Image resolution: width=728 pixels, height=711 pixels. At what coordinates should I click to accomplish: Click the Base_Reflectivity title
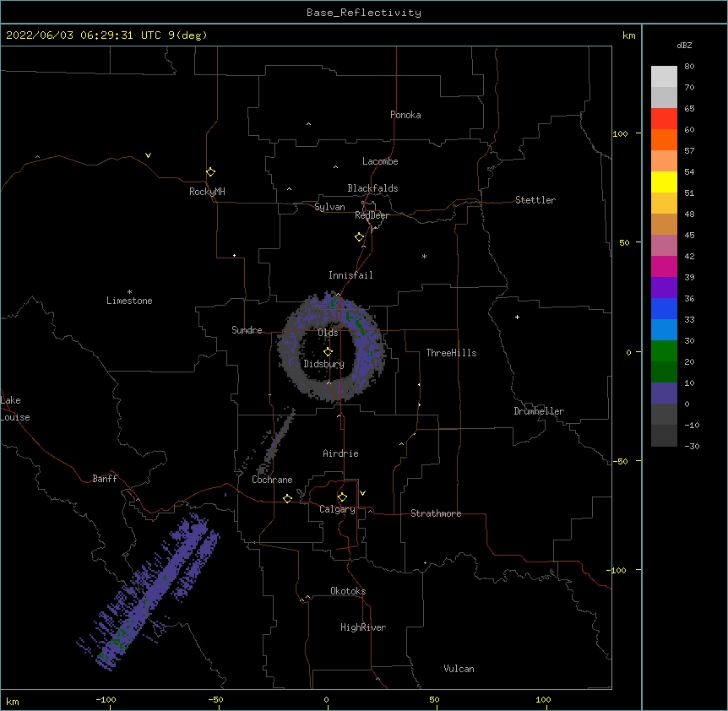click(364, 13)
